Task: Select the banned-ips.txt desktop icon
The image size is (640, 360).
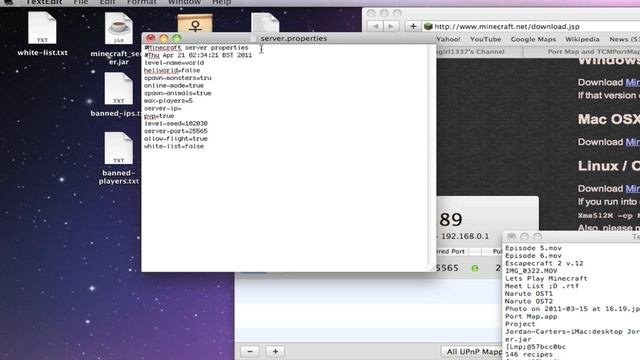Action: [118, 89]
